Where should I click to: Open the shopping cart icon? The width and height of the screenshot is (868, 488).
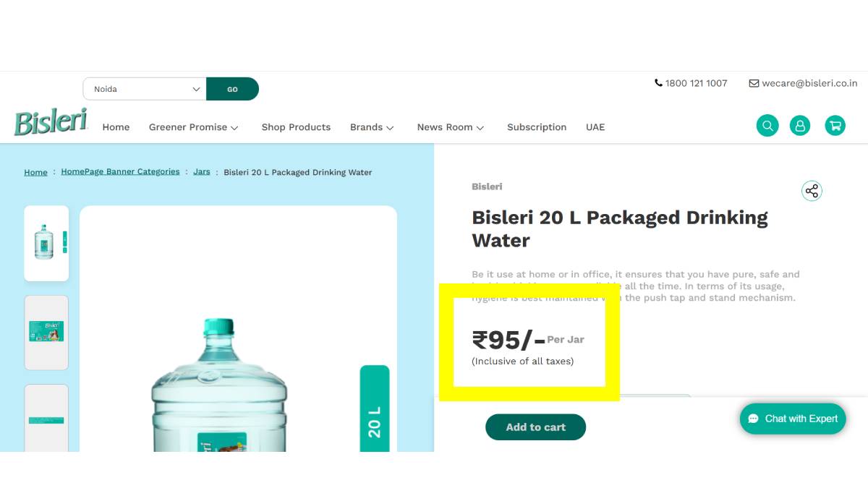click(x=835, y=126)
